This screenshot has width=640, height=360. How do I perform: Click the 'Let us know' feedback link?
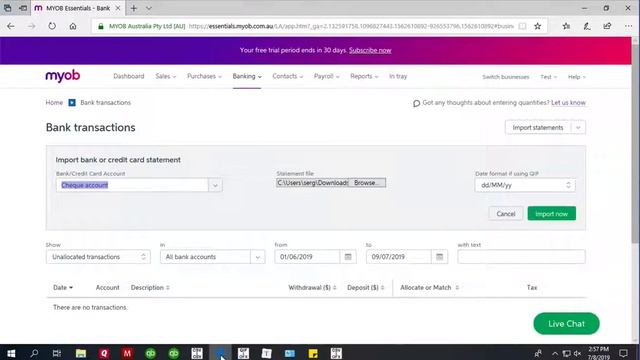[x=568, y=102]
